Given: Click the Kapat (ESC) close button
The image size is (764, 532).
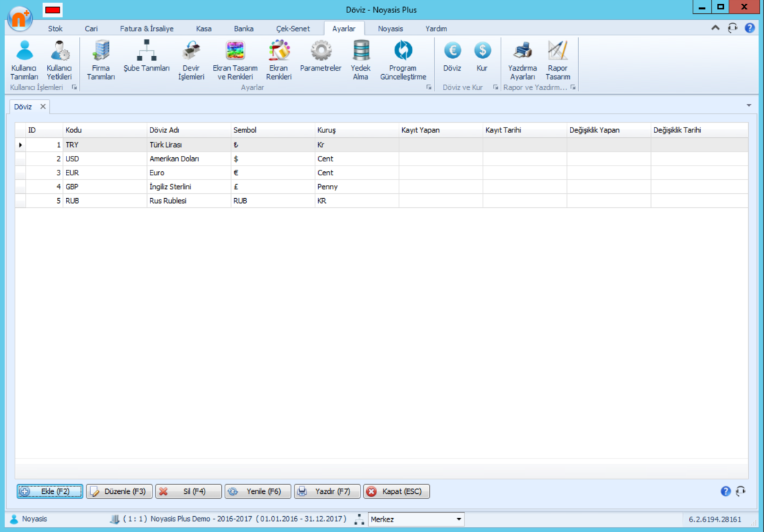Looking at the screenshot, I should pyautogui.click(x=396, y=492).
